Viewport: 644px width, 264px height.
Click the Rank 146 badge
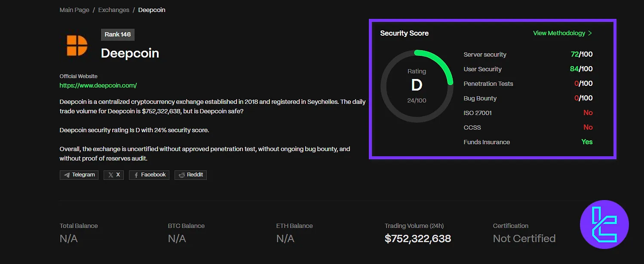point(118,34)
